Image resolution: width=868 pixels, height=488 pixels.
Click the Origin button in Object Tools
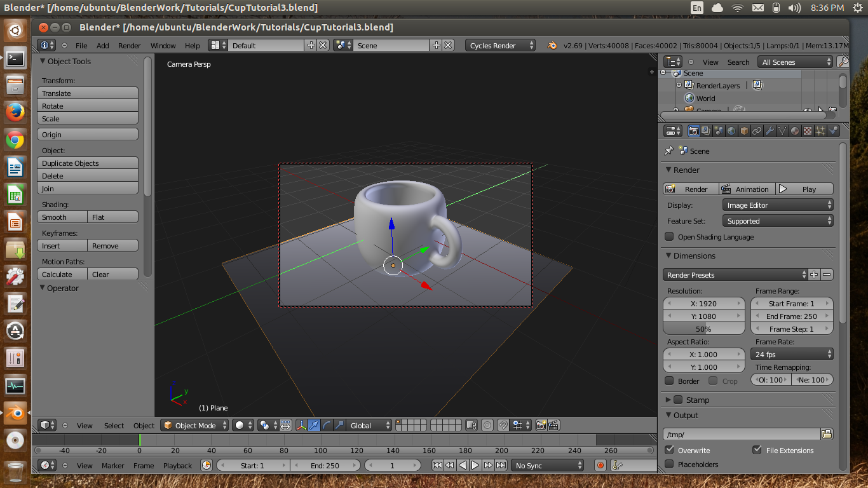(88, 134)
